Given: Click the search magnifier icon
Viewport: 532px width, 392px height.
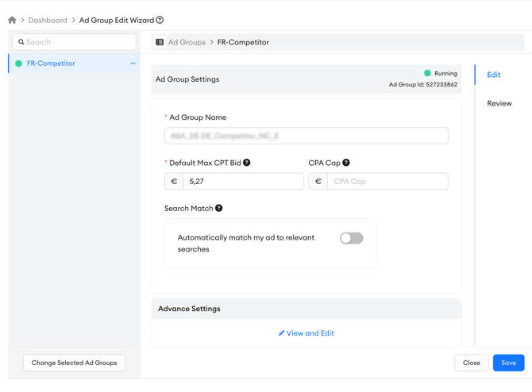Looking at the screenshot, I should click(x=21, y=42).
